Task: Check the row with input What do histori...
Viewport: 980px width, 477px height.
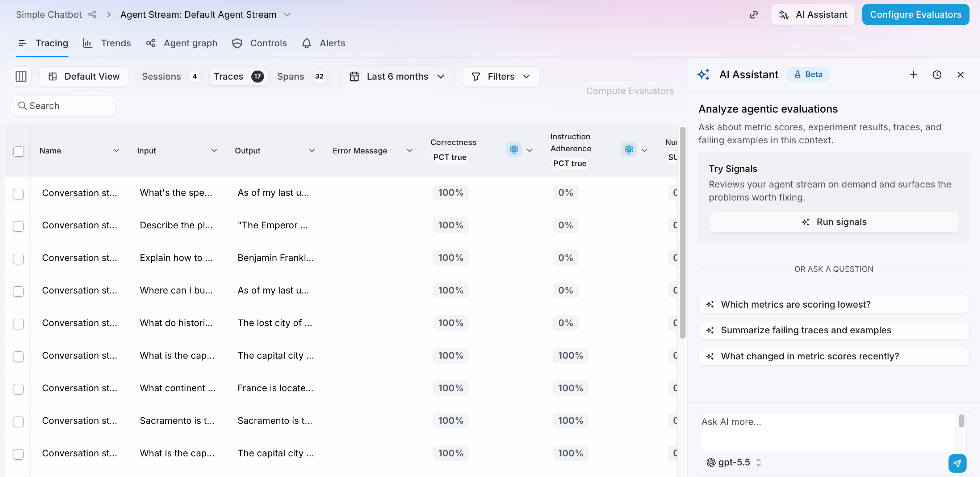Action: click(18, 324)
